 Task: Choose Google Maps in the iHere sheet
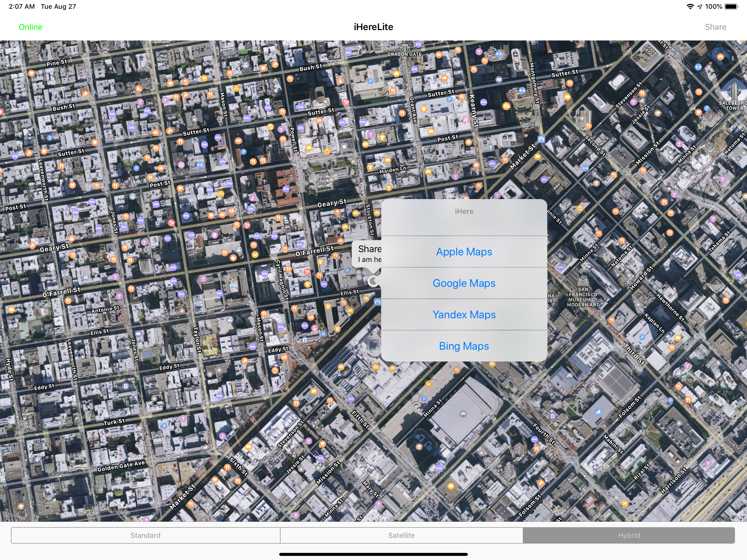464,283
